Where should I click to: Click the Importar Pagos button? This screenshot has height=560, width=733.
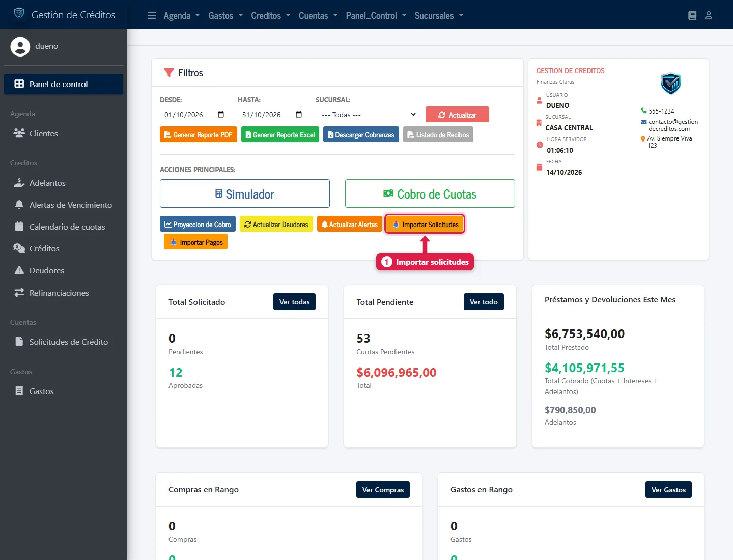(x=195, y=242)
